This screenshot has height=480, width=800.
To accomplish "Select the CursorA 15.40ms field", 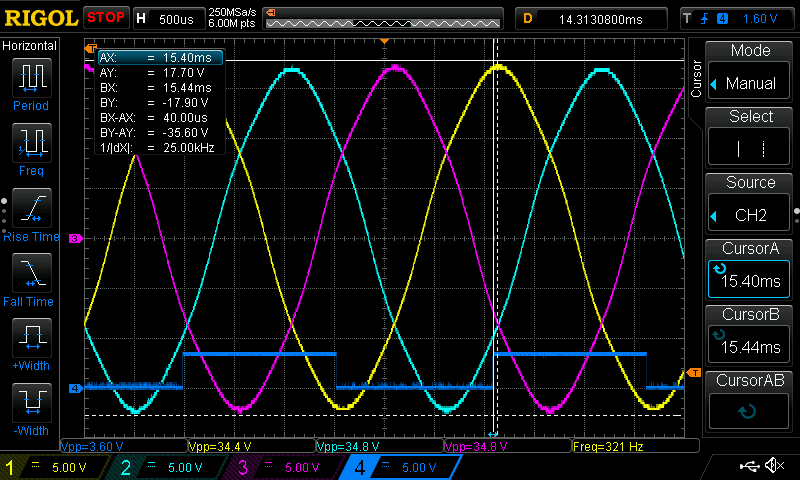I will click(x=749, y=280).
